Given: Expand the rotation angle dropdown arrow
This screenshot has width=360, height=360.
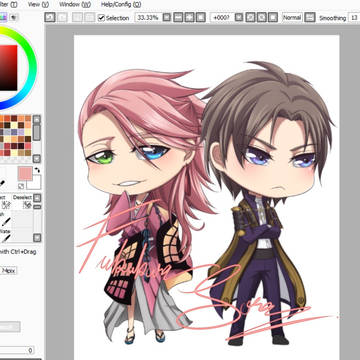Looking at the screenshot, I should coord(239,17).
